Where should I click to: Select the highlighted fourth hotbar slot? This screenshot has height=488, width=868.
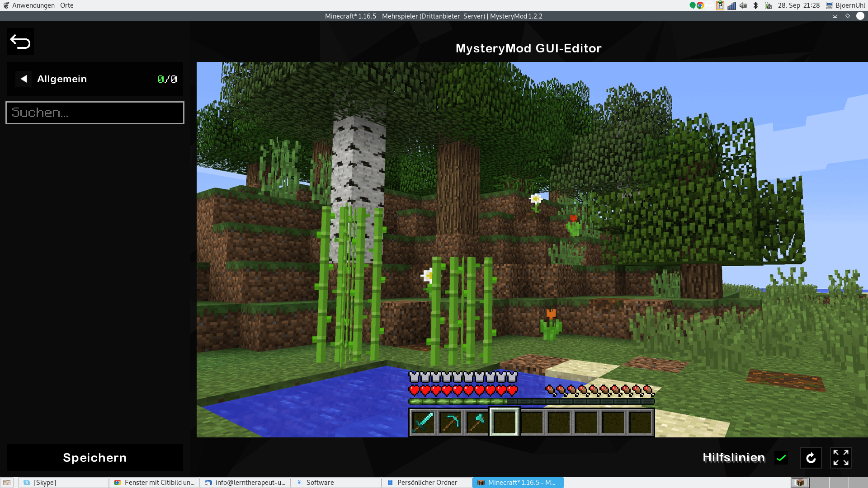505,422
